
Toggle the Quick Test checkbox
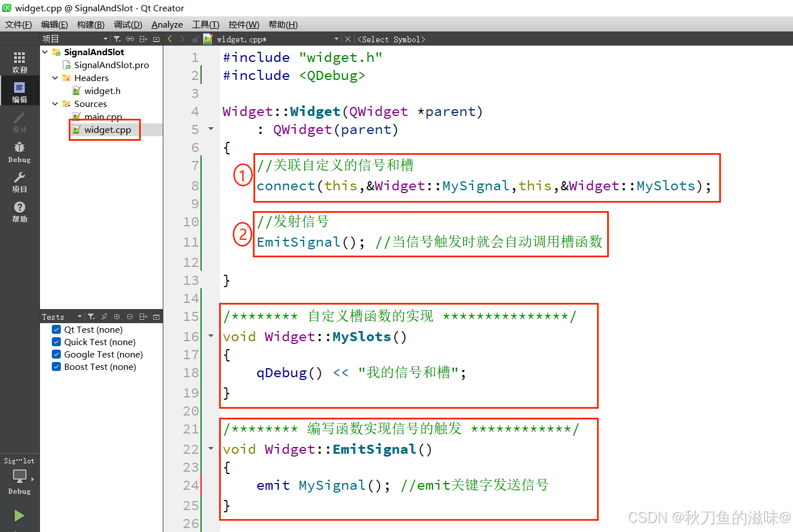[x=56, y=342]
